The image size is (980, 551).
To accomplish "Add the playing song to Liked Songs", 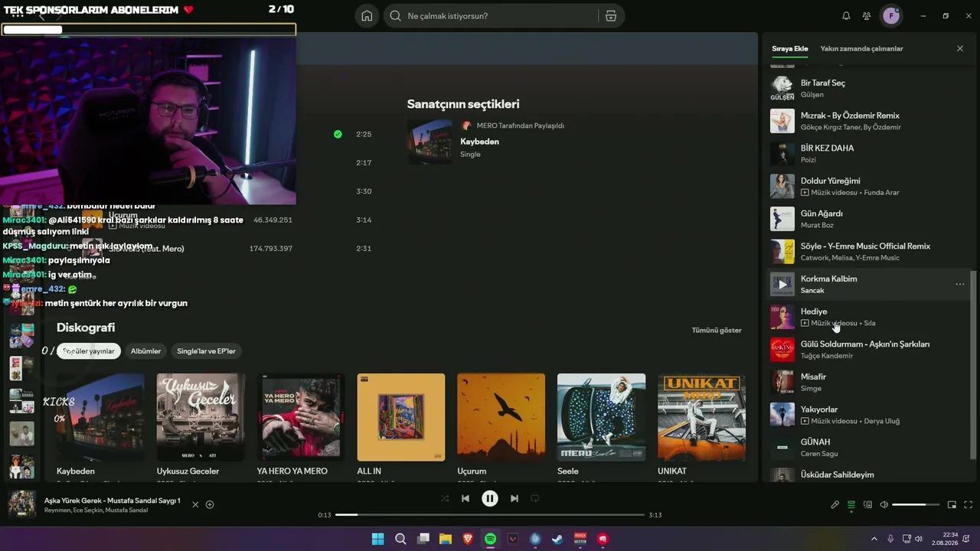I will 210,504.
